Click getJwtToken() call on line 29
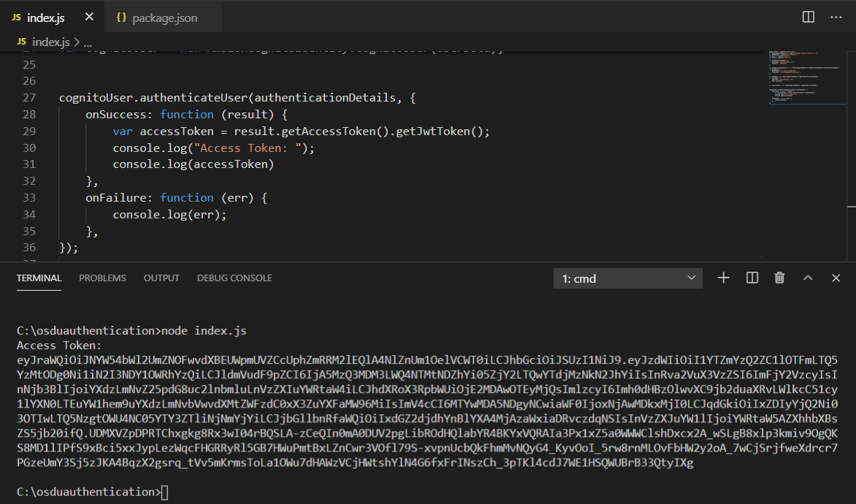856x504 pixels. 440,131
